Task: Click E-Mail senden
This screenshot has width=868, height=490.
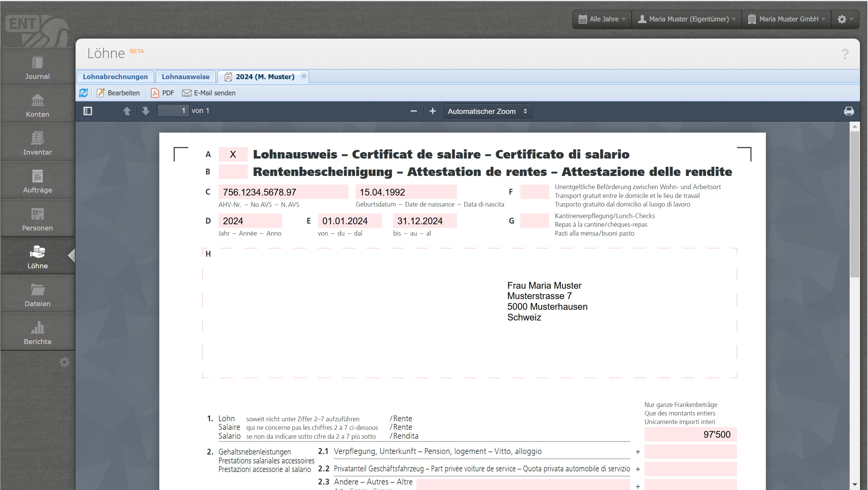Action: coord(209,93)
